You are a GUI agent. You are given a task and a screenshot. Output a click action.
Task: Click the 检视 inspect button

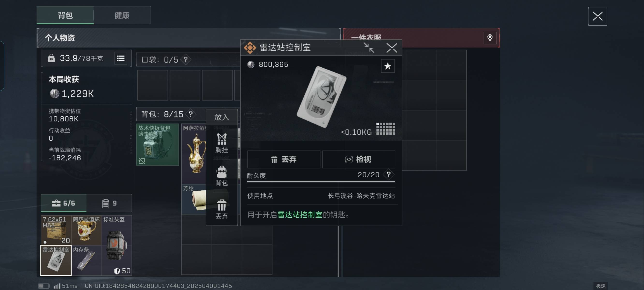[358, 159]
